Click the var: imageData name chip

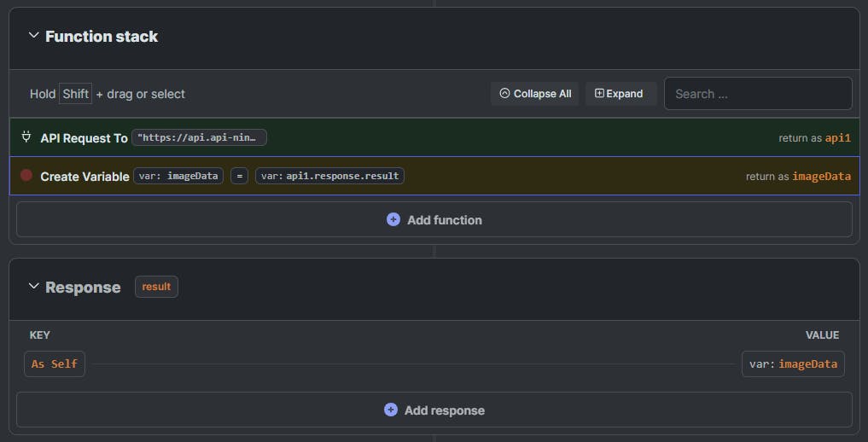[x=178, y=176]
